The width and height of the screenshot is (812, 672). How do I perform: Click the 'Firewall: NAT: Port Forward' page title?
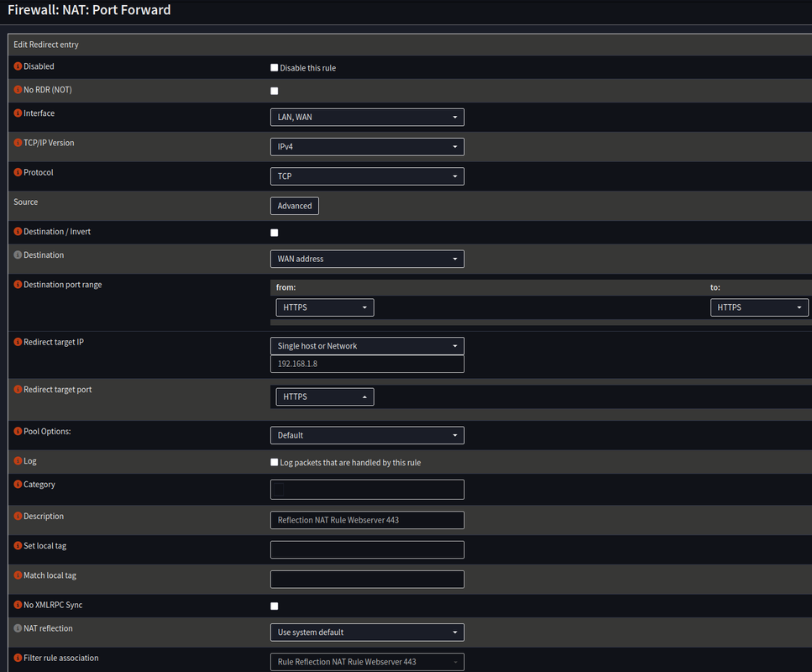pos(89,10)
